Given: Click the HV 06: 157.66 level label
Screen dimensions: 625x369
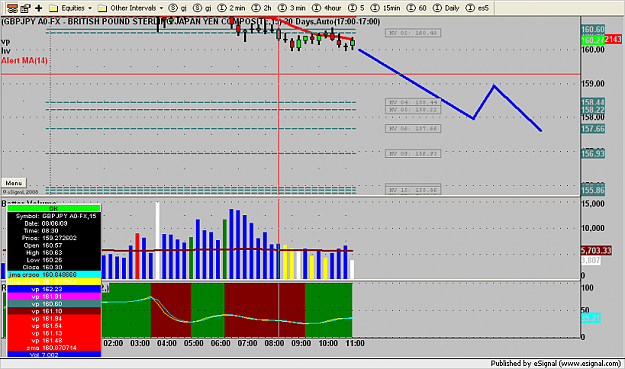Looking at the screenshot, I should tap(413, 129).
